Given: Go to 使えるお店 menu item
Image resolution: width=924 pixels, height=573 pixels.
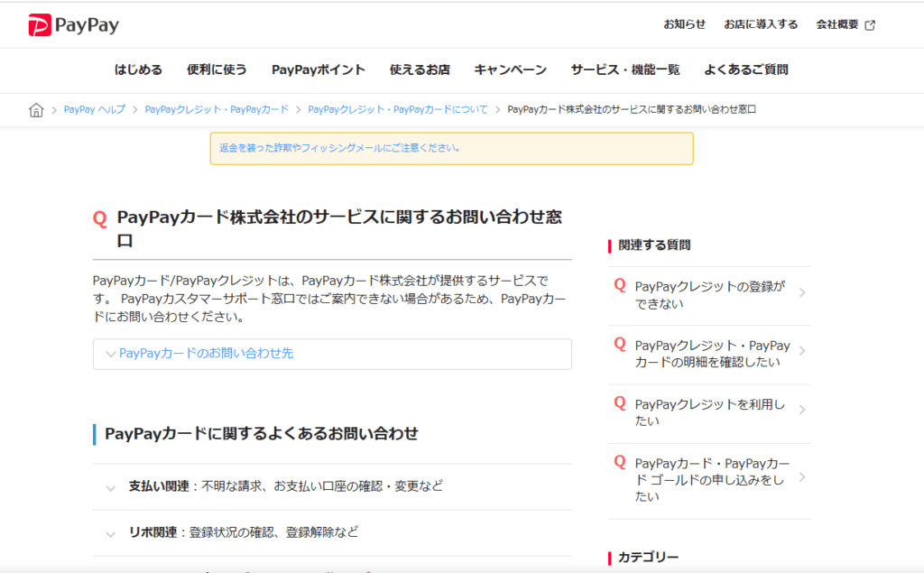Looking at the screenshot, I should pos(420,69).
